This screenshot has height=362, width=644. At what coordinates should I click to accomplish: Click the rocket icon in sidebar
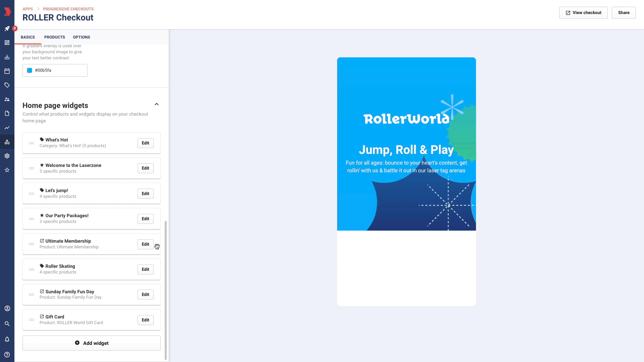[7, 29]
